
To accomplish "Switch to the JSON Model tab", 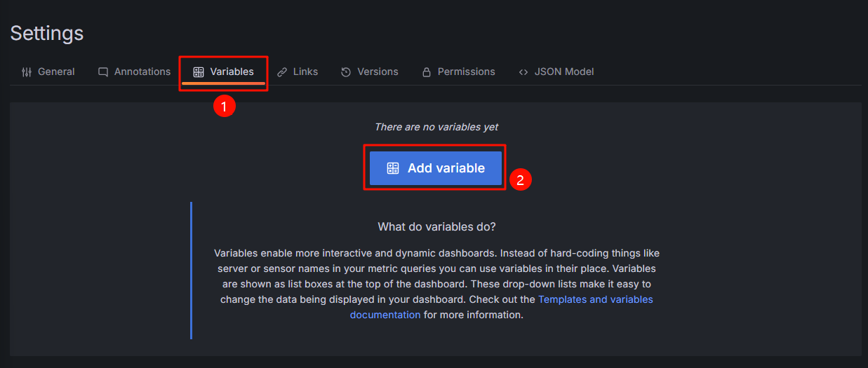I will [x=556, y=71].
